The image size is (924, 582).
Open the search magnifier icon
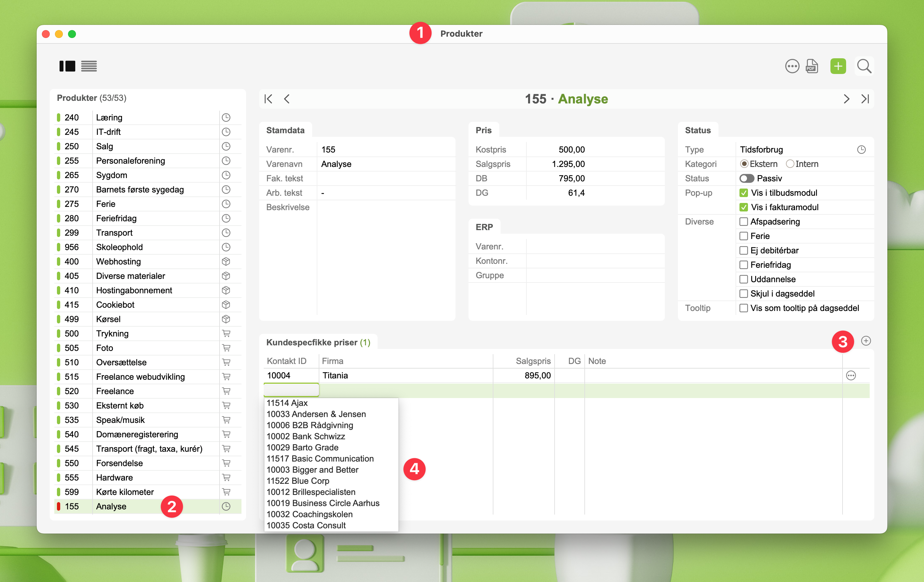click(x=864, y=66)
